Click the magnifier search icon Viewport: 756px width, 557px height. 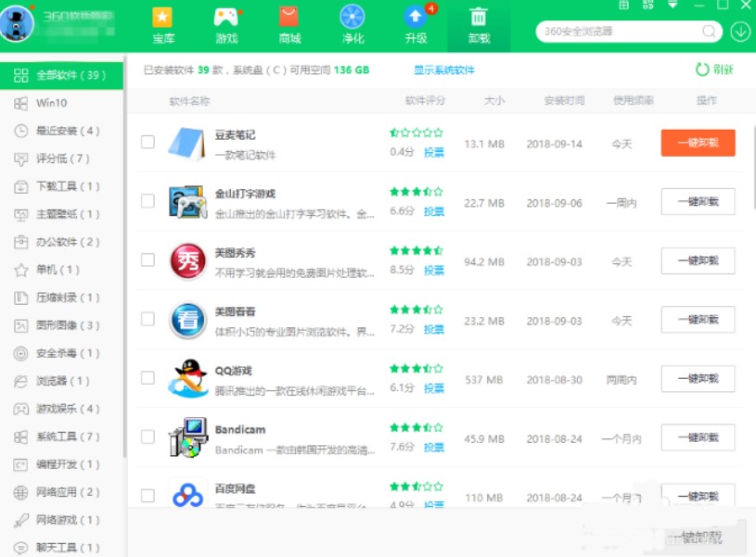click(x=709, y=32)
